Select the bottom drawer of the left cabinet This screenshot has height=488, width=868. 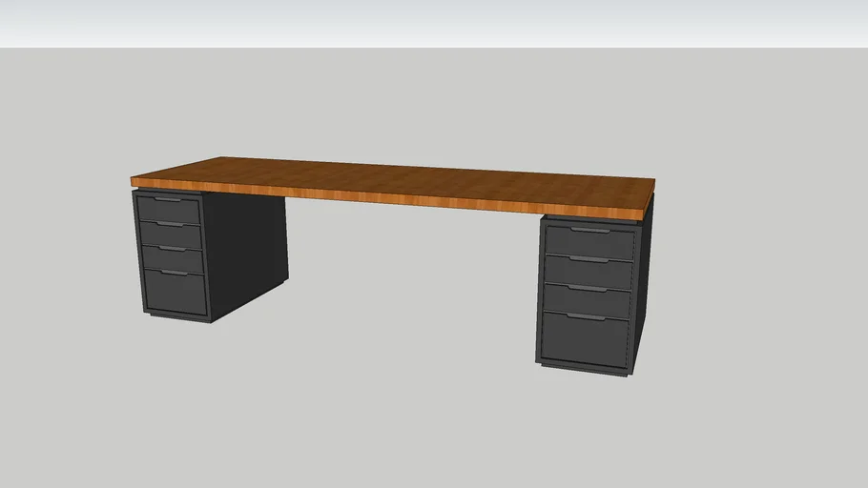pyautogui.click(x=176, y=293)
